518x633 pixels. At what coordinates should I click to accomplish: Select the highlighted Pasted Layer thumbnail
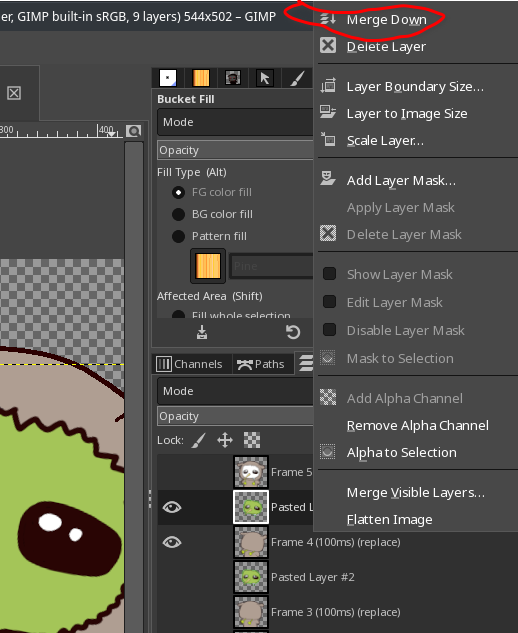pyautogui.click(x=251, y=507)
